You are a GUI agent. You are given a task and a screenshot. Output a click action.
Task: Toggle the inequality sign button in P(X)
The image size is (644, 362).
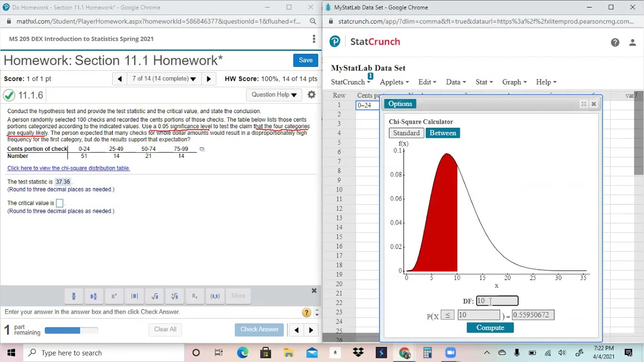(447, 315)
